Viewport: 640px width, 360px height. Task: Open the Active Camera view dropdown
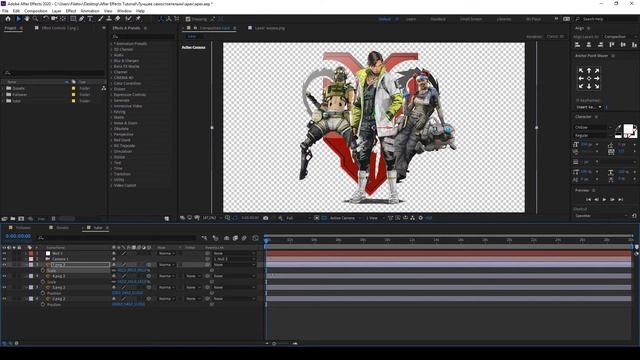[344, 218]
